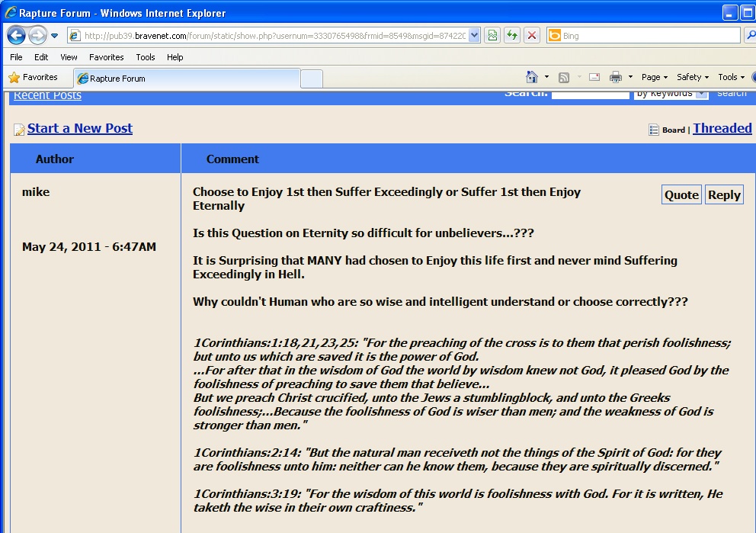Click the 'Board' label text
Viewport: 756px width, 533px height.
coord(674,130)
